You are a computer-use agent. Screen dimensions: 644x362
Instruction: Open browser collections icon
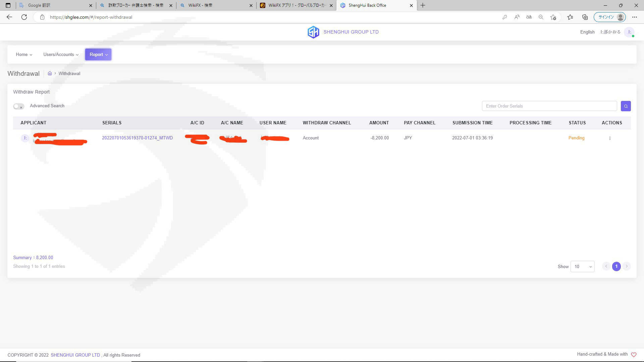(585, 17)
